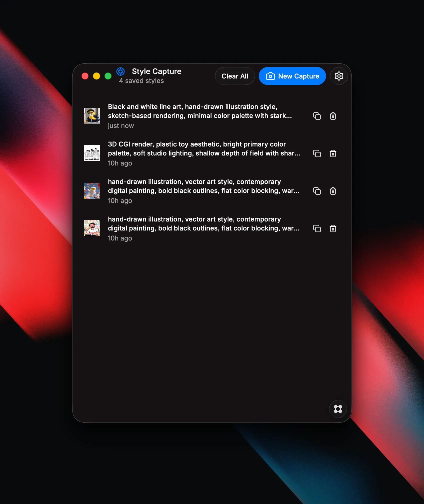This screenshot has height=504, width=424.
Task: Click the Style Capture aperture logo
Action: click(x=120, y=71)
